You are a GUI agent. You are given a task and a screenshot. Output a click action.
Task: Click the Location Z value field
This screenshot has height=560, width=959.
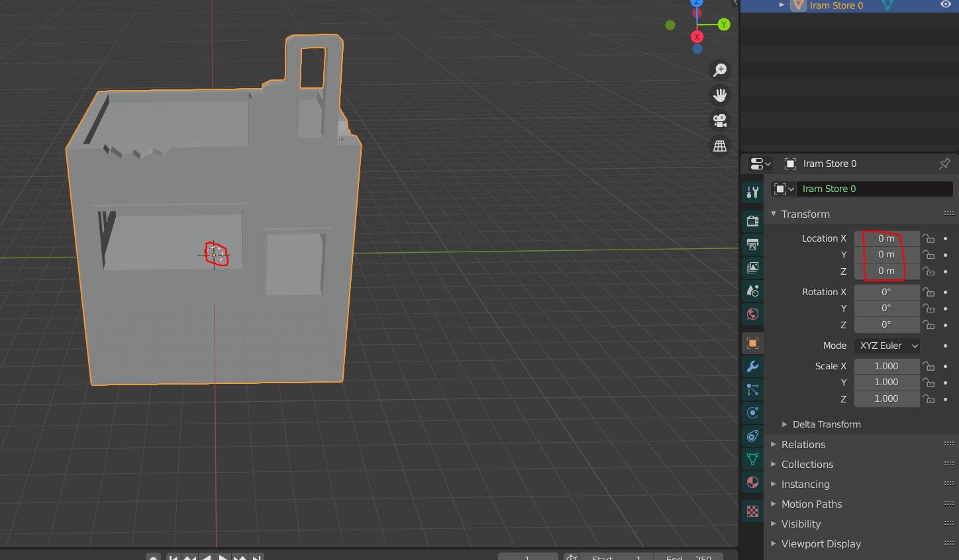[x=887, y=271]
